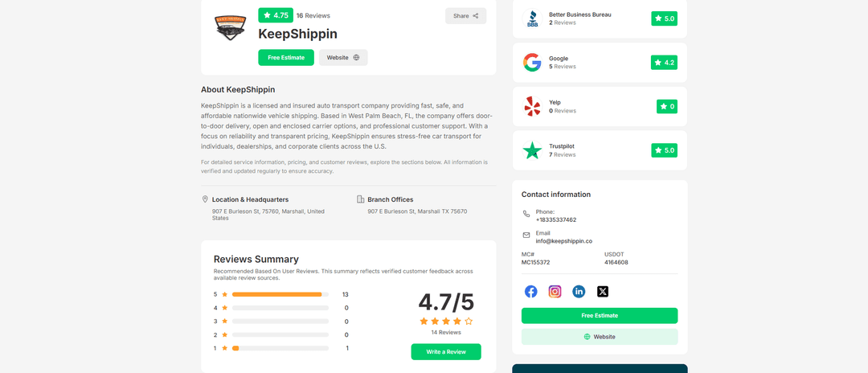Open the Share button

[x=465, y=16]
